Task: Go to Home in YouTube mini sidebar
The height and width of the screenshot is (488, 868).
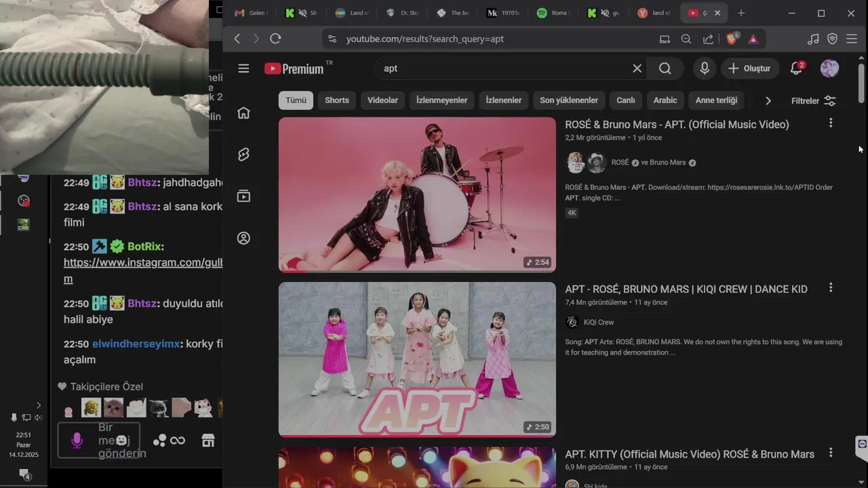Action: 243,113
